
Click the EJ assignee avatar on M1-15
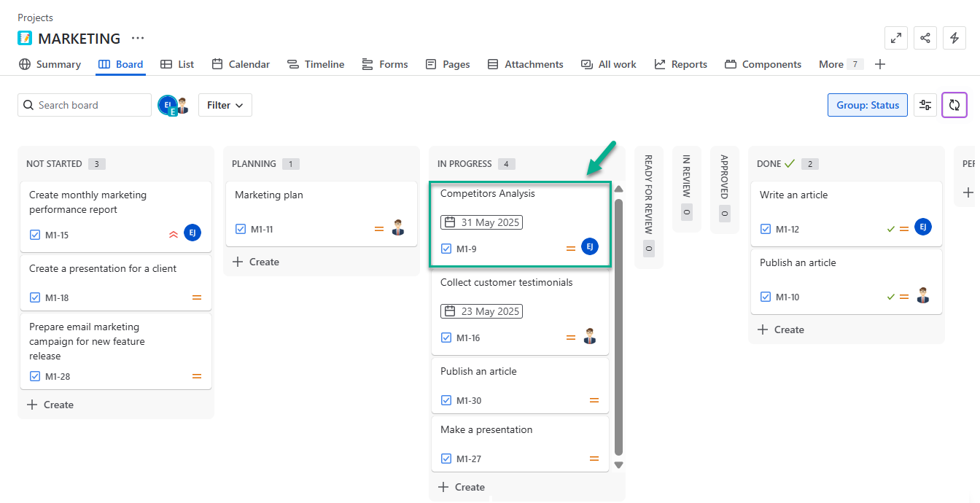(192, 233)
